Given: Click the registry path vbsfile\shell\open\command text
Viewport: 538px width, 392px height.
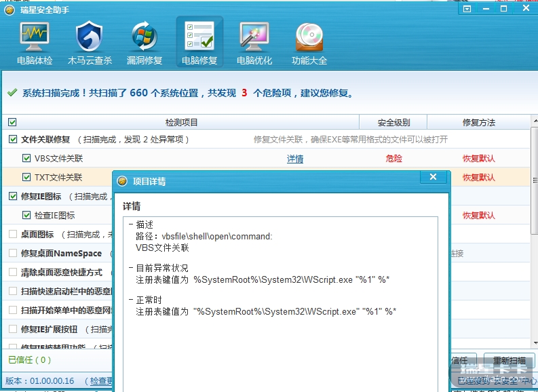Looking at the screenshot, I should 217,236.
